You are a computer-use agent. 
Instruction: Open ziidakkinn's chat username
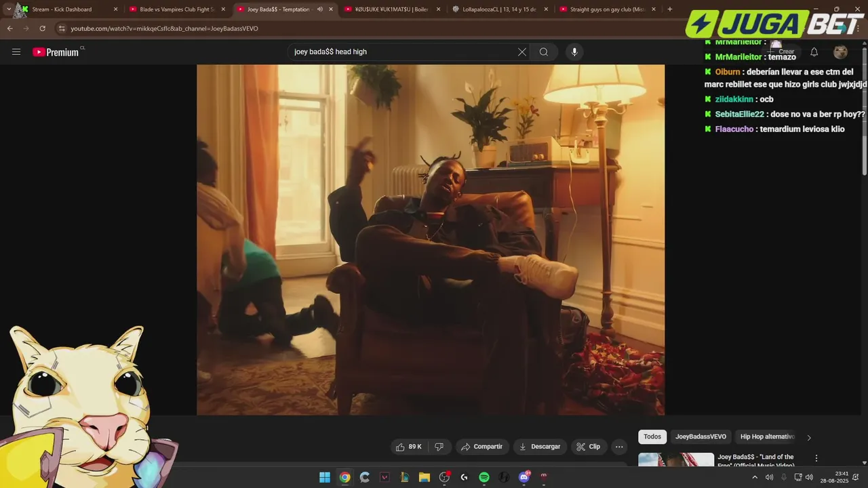(734, 100)
